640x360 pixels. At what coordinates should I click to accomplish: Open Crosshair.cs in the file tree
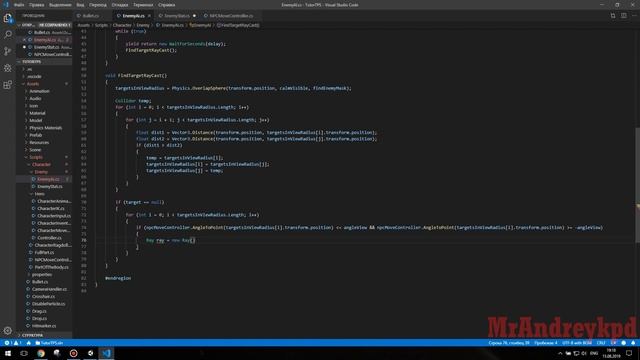click(x=43, y=296)
